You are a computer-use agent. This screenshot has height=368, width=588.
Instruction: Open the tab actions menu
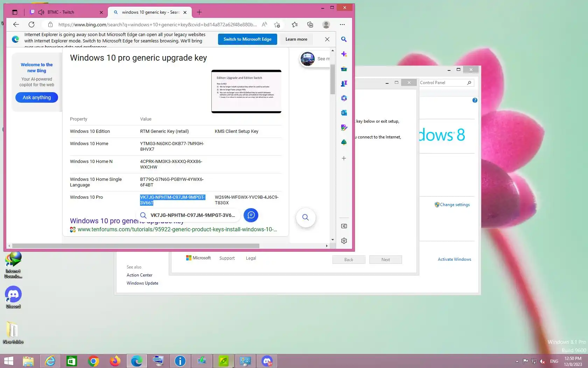pyautogui.click(x=15, y=12)
